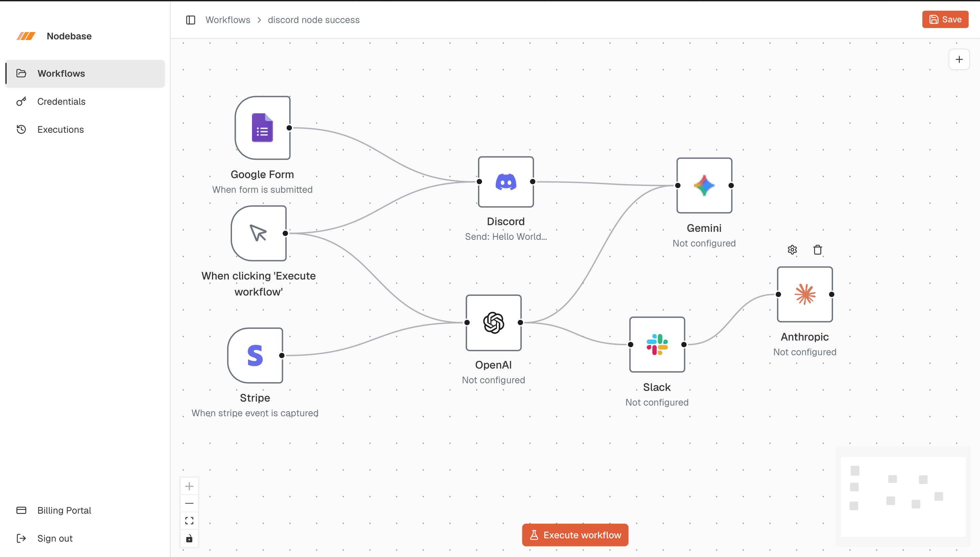Screen dimensions: 980x557
Task: Click the 'Send: Hello World...' description
Action: [x=506, y=236]
